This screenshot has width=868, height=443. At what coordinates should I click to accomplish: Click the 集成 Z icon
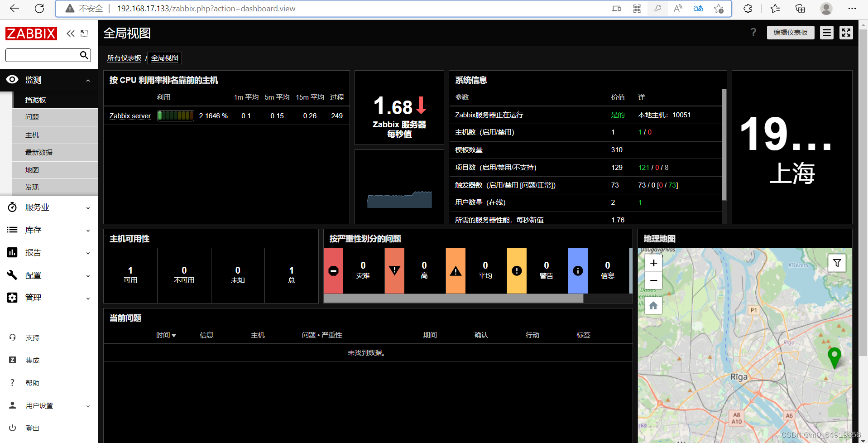(13, 360)
